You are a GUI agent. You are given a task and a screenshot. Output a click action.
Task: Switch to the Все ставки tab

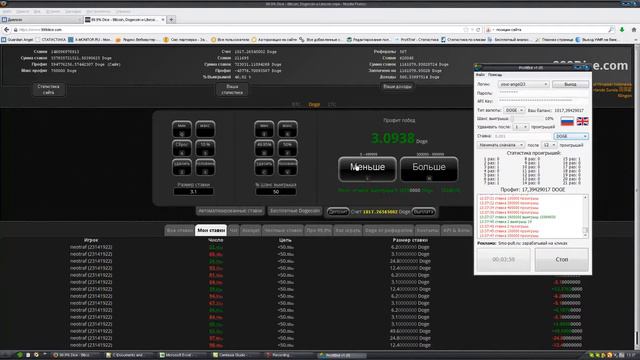(180, 230)
